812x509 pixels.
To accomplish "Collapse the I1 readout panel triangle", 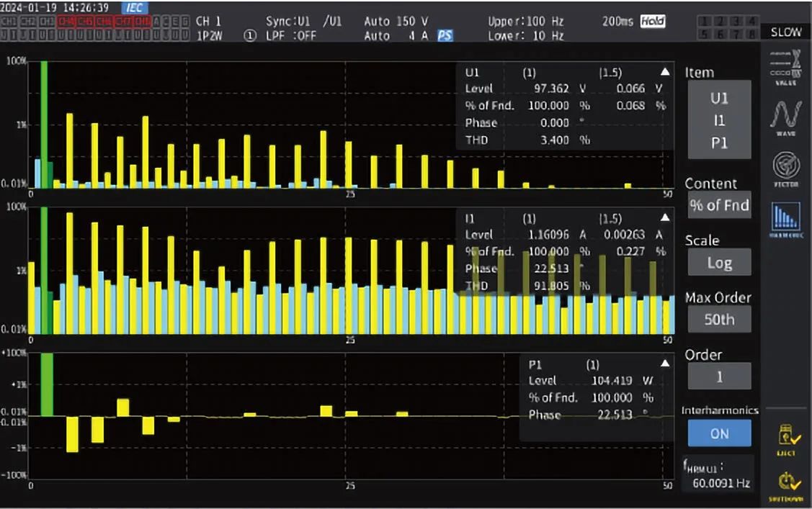I will [x=665, y=217].
